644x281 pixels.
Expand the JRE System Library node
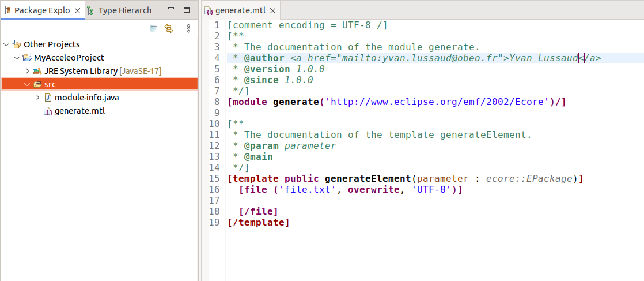27,71
